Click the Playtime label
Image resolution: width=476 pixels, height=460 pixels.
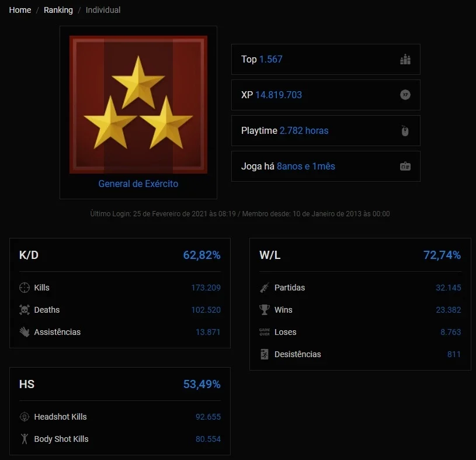(x=259, y=131)
